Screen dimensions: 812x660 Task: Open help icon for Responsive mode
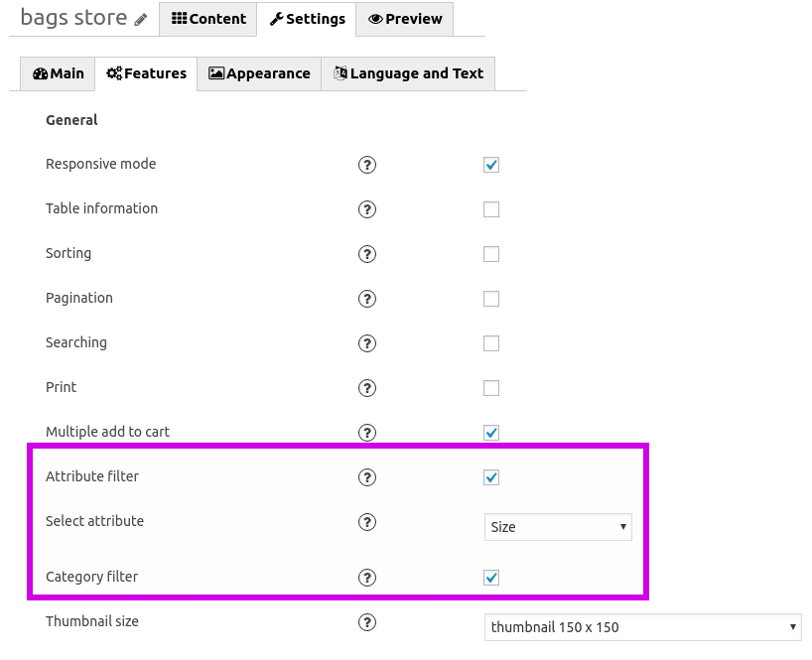point(366,165)
